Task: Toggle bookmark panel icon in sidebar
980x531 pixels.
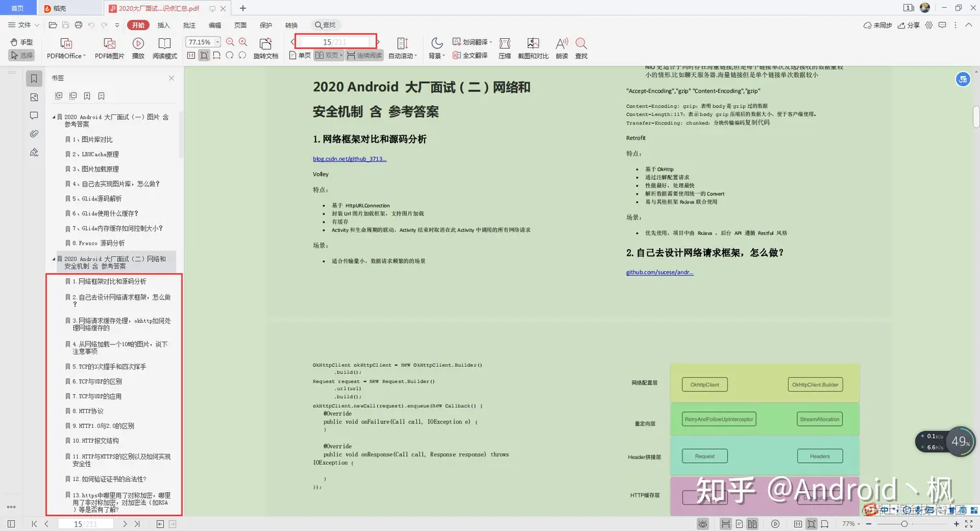Action: click(x=34, y=78)
